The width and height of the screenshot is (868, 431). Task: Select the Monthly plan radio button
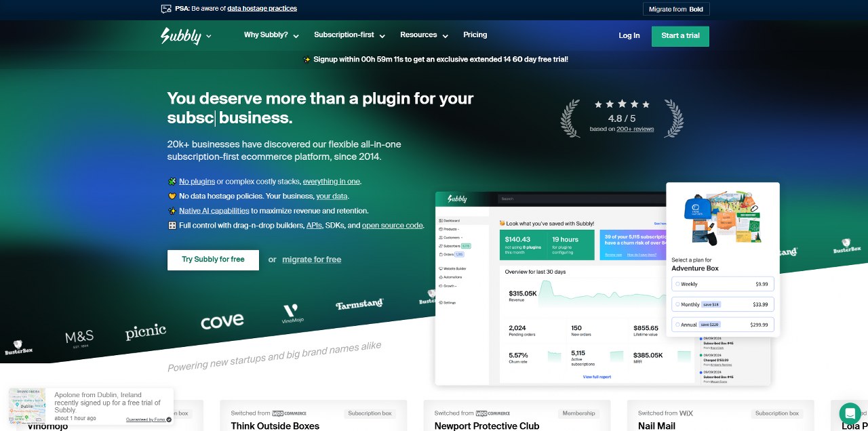point(678,304)
